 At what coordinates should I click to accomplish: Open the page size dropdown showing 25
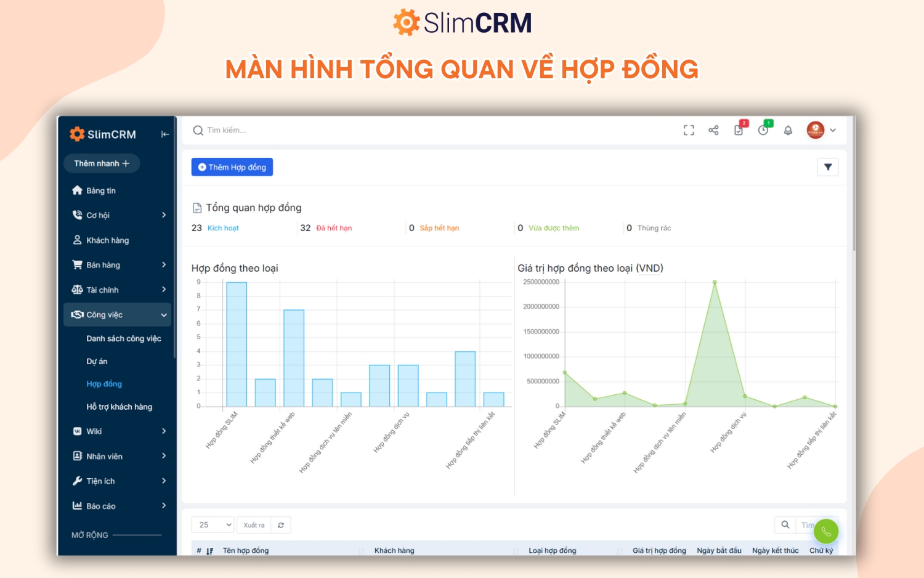tap(213, 524)
